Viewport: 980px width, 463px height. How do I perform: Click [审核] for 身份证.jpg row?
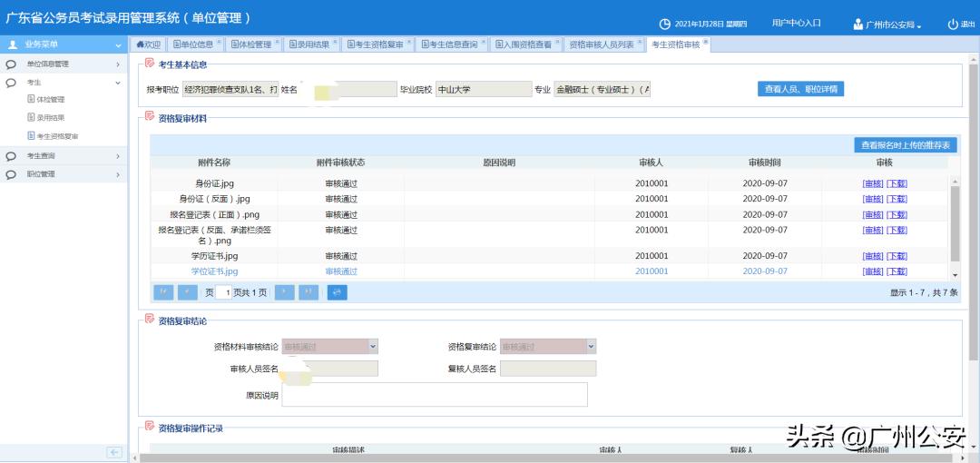(x=873, y=183)
